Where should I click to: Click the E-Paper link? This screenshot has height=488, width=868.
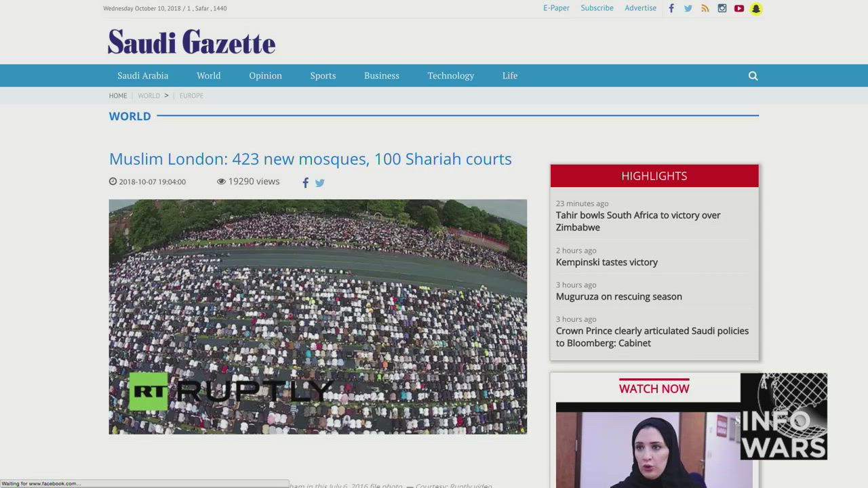[556, 8]
